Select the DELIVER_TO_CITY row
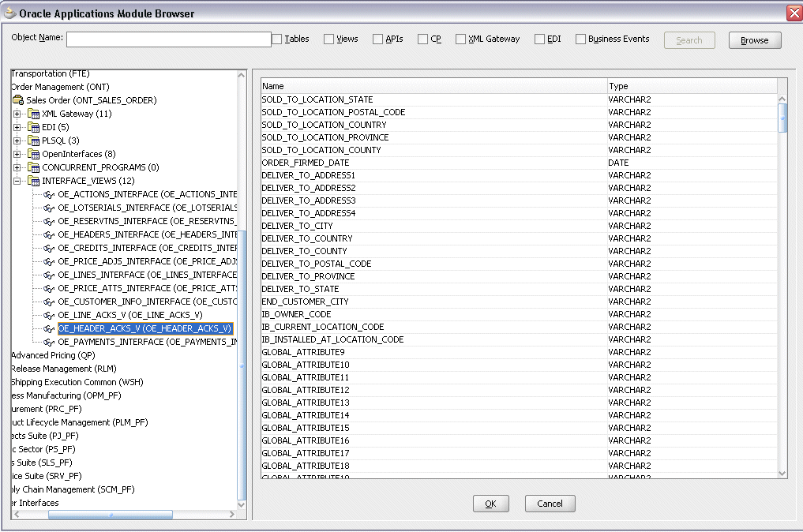 pyautogui.click(x=520, y=226)
